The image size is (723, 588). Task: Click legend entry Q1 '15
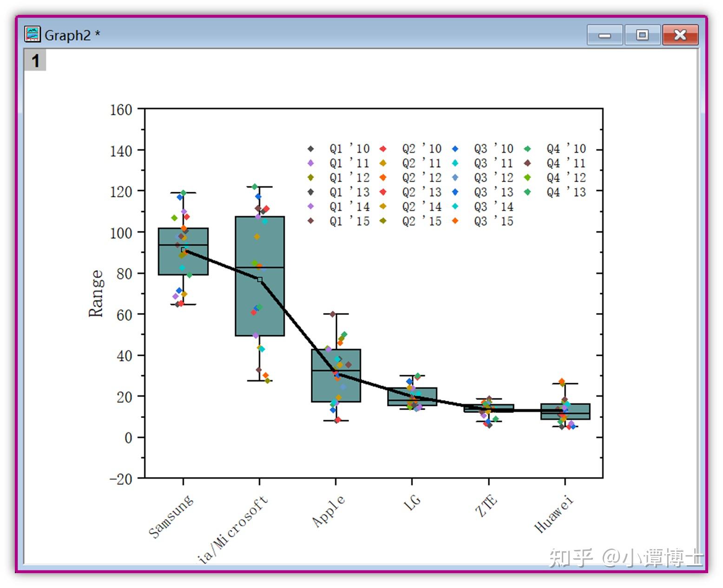tap(339, 221)
